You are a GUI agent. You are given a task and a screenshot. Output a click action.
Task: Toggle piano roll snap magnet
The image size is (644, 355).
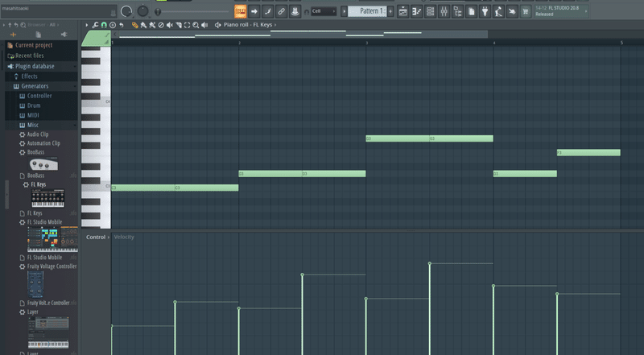point(104,25)
